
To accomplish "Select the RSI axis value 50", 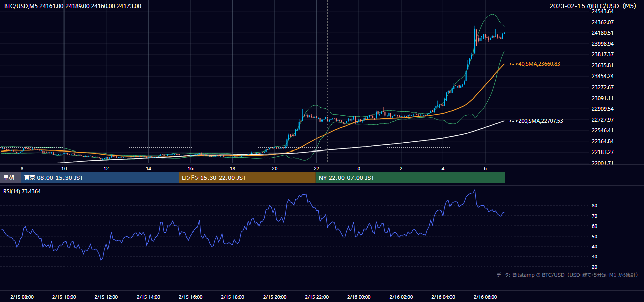I will [x=594, y=236].
